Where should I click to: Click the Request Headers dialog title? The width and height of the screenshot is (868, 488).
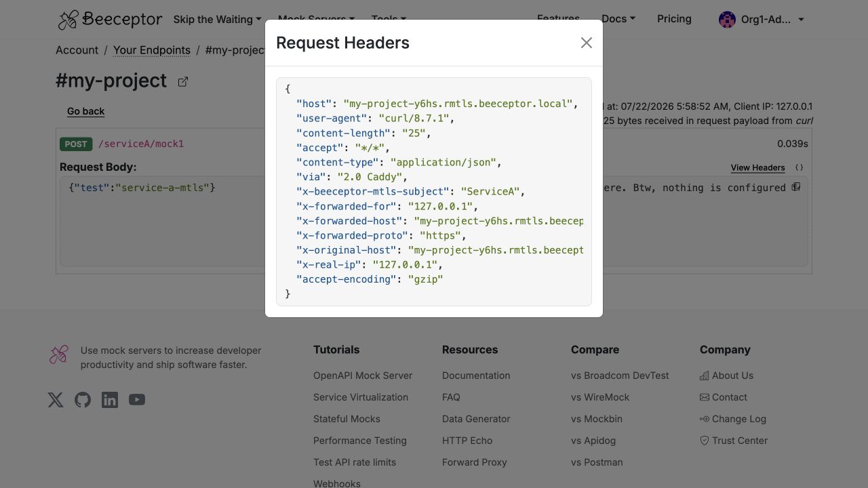(x=343, y=43)
